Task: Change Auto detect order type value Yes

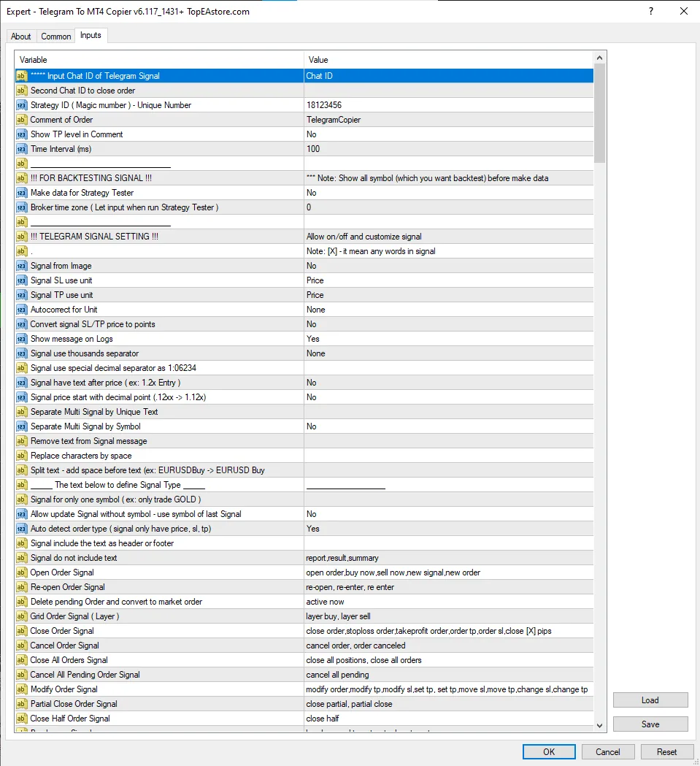Action: (448, 529)
